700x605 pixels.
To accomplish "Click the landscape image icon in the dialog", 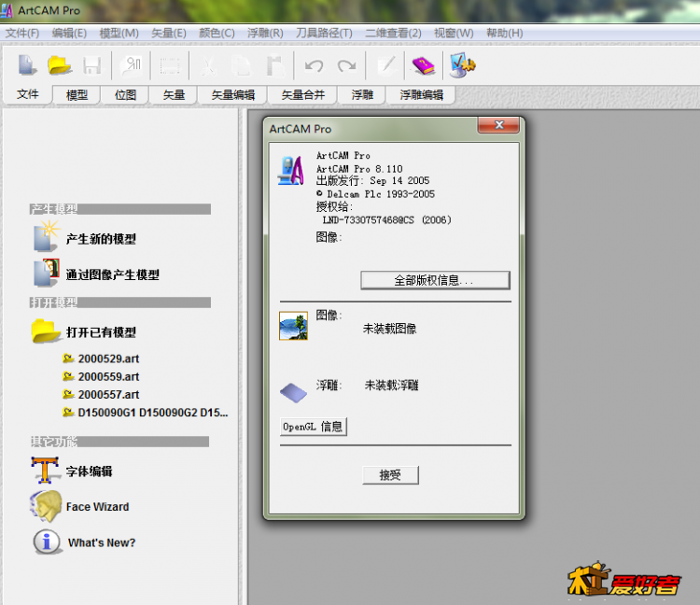I will click(293, 326).
